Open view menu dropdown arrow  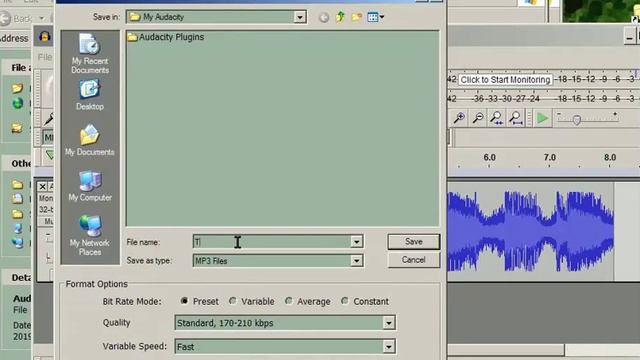coord(382,17)
